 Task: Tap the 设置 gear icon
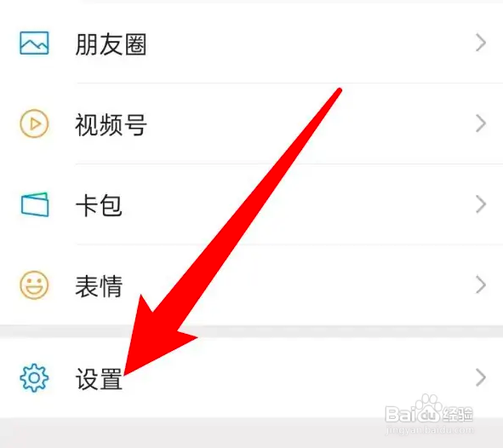click(34, 377)
